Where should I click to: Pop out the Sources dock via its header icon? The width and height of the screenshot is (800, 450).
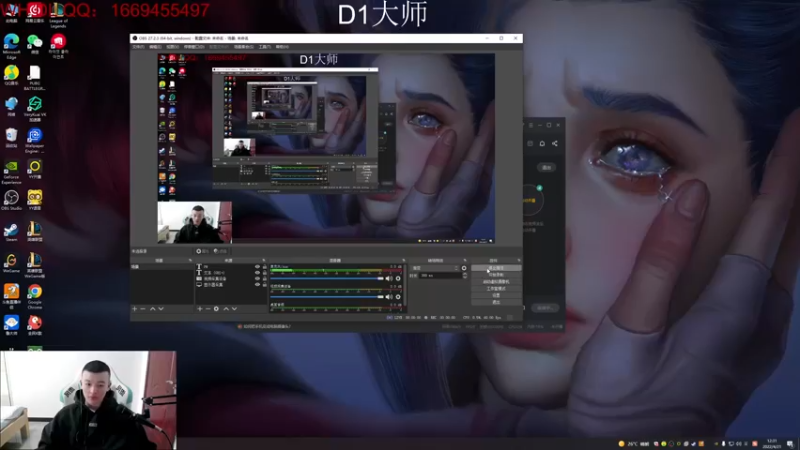[x=264, y=261]
